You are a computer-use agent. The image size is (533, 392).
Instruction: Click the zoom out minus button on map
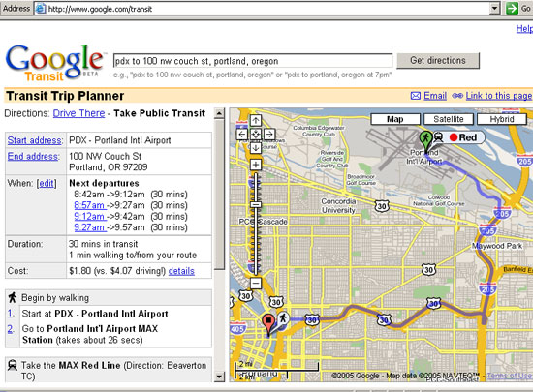tap(256, 283)
